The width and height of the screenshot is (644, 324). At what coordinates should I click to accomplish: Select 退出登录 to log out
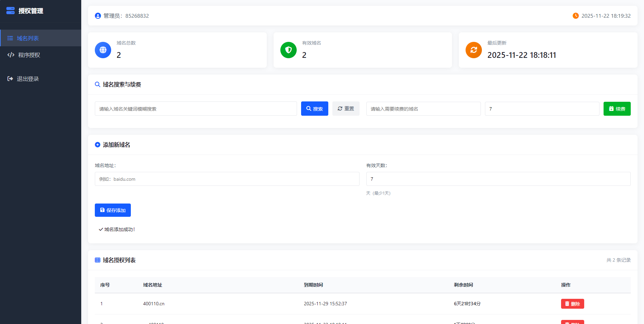click(x=40, y=79)
